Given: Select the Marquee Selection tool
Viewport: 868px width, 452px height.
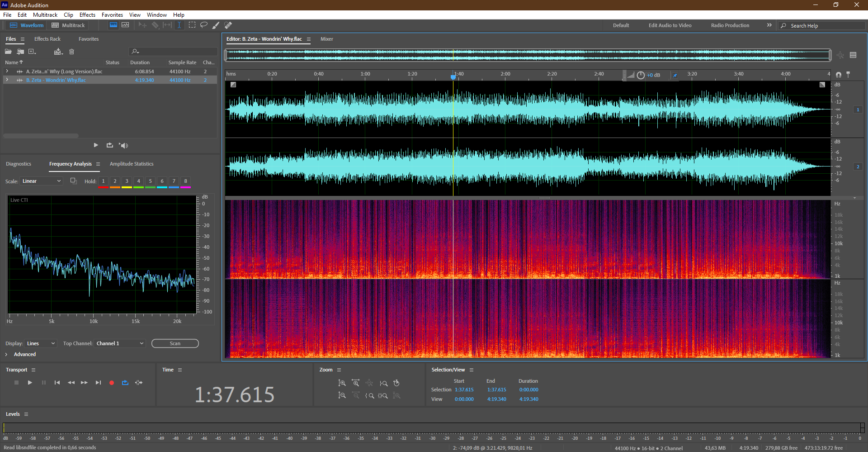Looking at the screenshot, I should 192,25.
